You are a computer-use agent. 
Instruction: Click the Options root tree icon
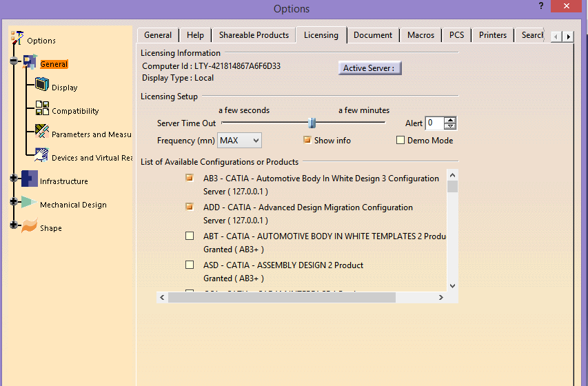click(17, 38)
